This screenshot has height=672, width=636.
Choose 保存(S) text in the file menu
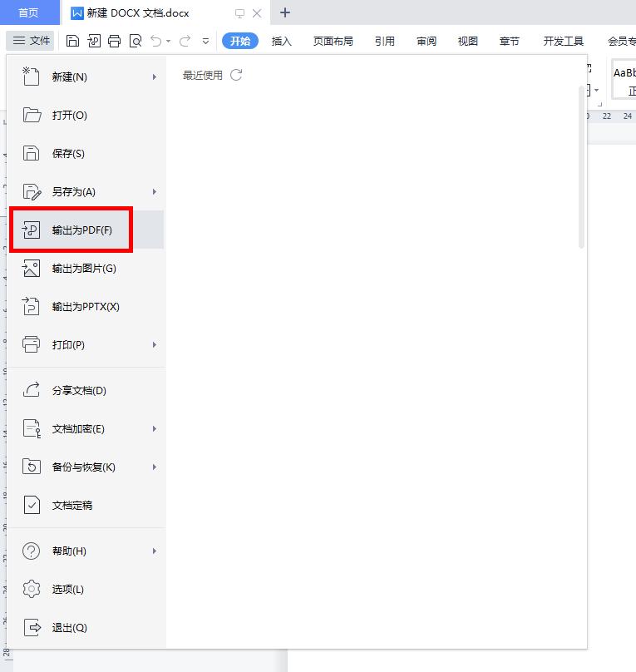coord(68,153)
